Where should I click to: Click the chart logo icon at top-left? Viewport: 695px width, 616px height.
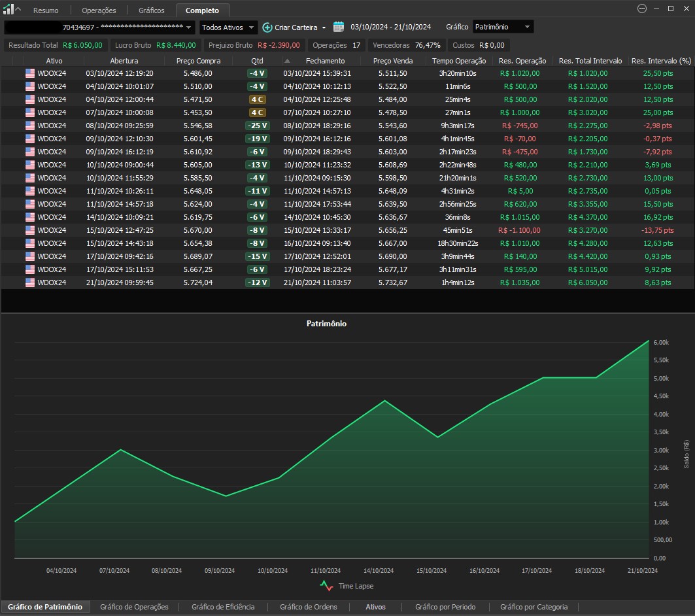pyautogui.click(x=8, y=9)
